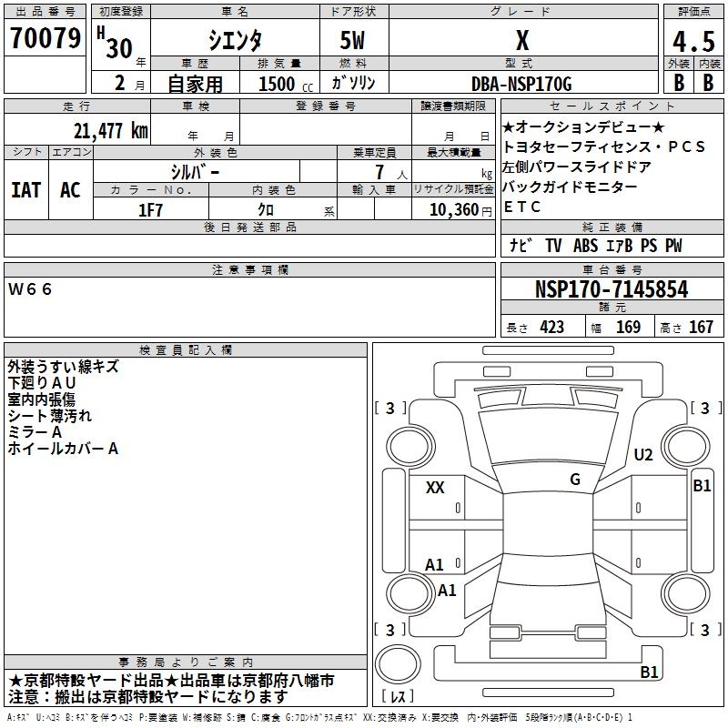Click the overall score 4.5
728x728 pixels.
point(693,42)
